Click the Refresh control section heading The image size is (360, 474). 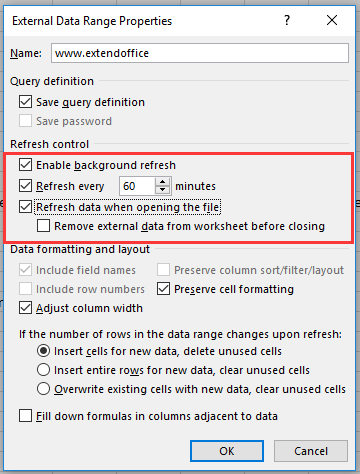(x=50, y=144)
